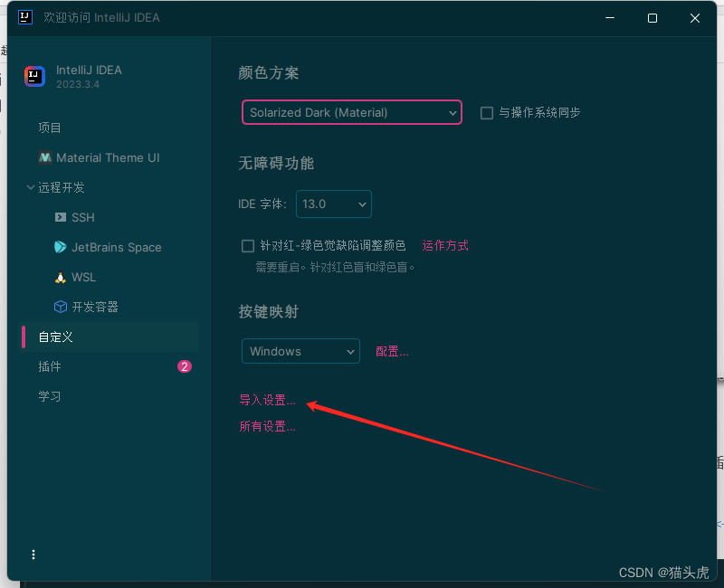Enable 与操作系统同步 checkbox
The image size is (724, 588).
coord(487,113)
